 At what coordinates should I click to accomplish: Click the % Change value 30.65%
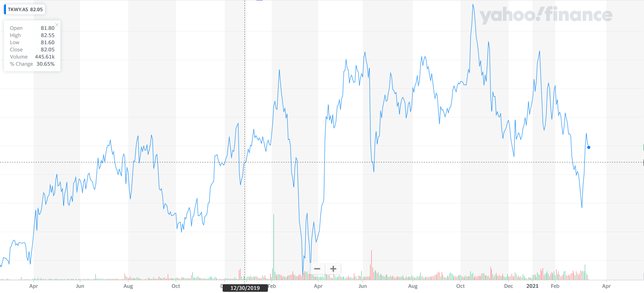[x=46, y=64]
